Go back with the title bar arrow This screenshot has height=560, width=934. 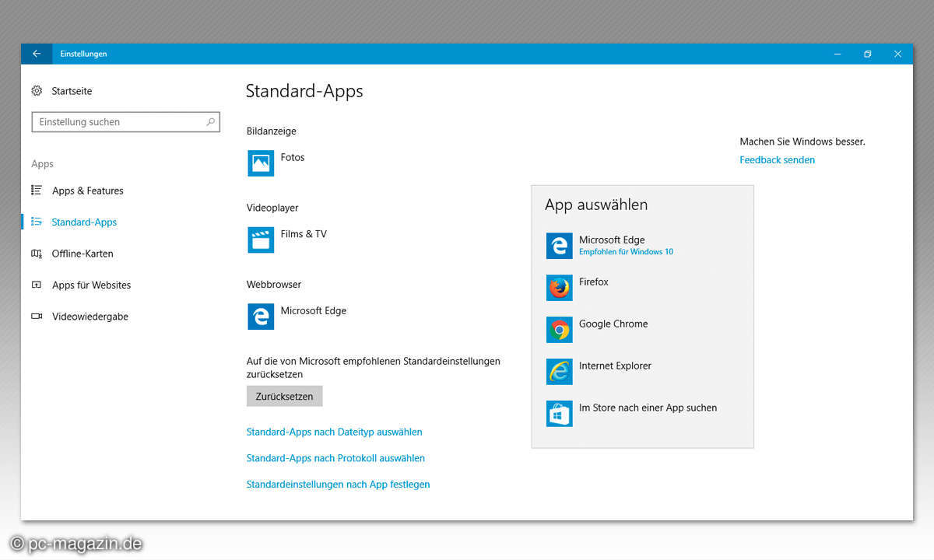point(36,54)
